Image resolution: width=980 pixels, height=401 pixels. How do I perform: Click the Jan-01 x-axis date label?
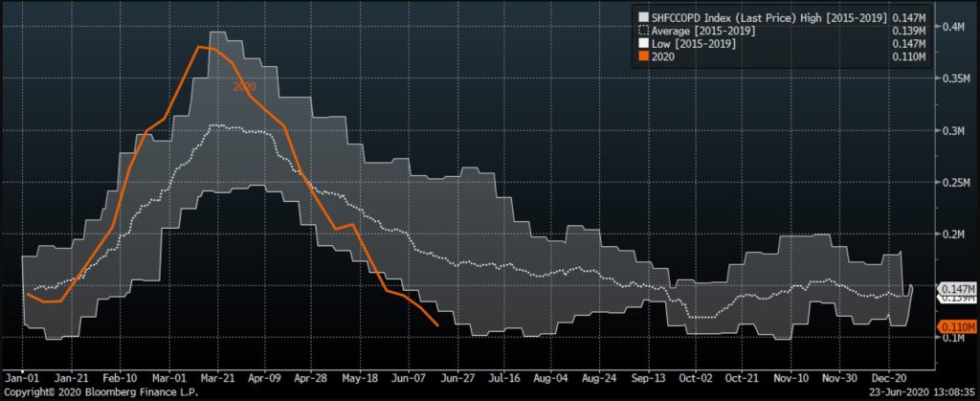(x=21, y=378)
